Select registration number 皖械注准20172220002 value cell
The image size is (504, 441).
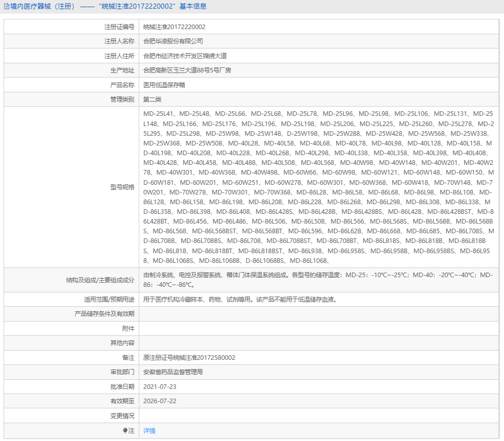coord(174,27)
